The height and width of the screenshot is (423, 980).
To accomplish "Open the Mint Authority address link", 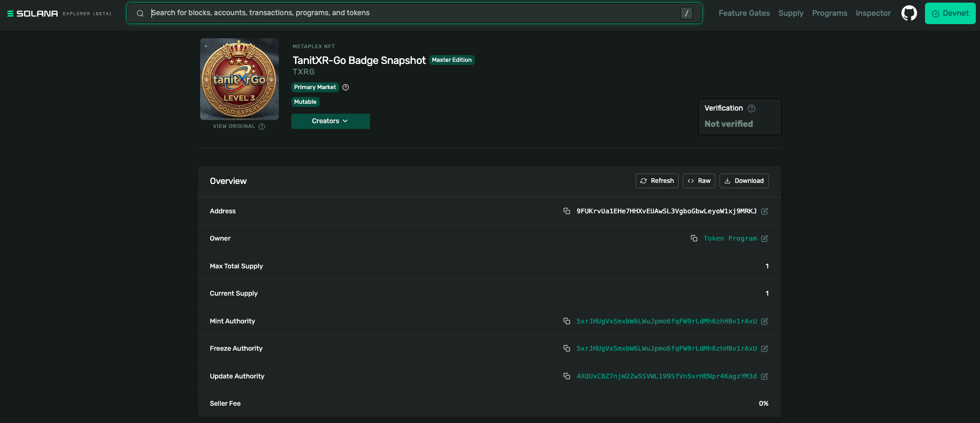I will [x=667, y=321].
